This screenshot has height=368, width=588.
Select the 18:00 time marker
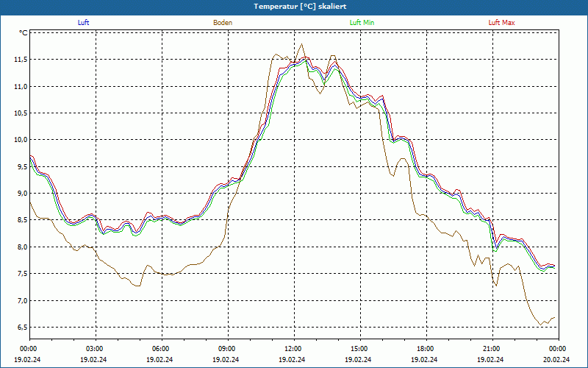425,349
